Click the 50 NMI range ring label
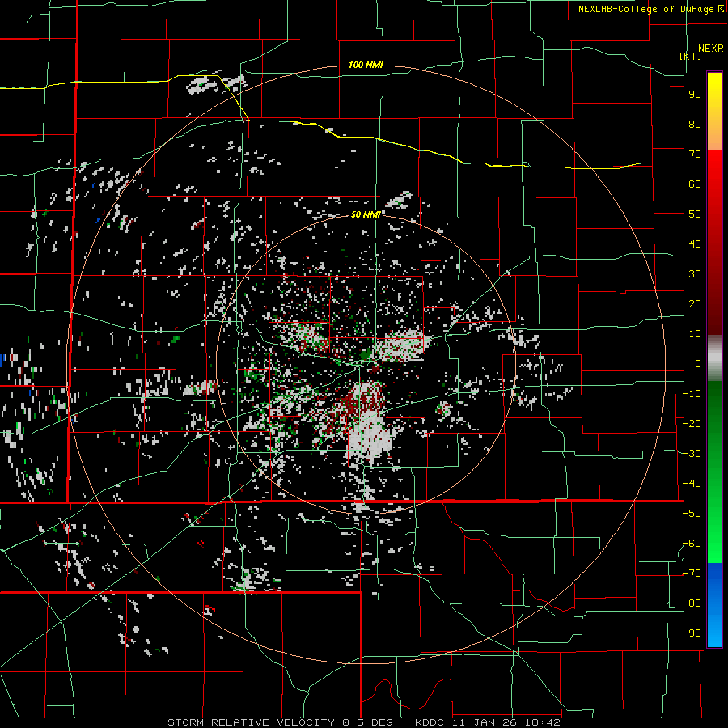This screenshot has width=728, height=728. [x=366, y=214]
